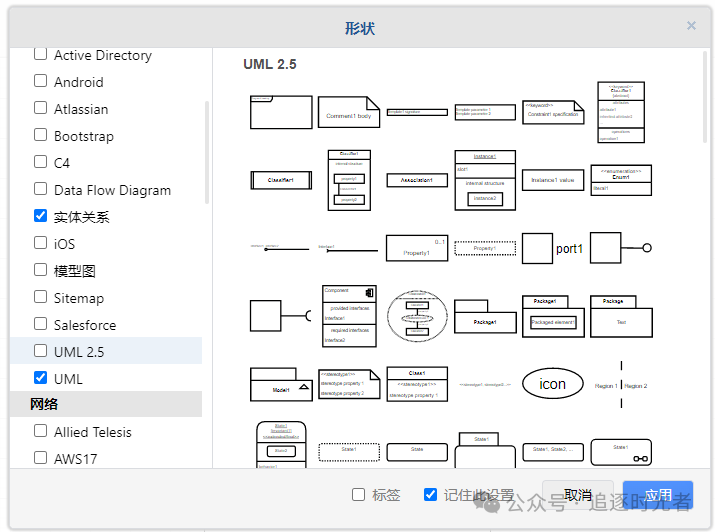The height and width of the screenshot is (532, 715).
Task: Click the Model1 package shape
Action: [281, 384]
